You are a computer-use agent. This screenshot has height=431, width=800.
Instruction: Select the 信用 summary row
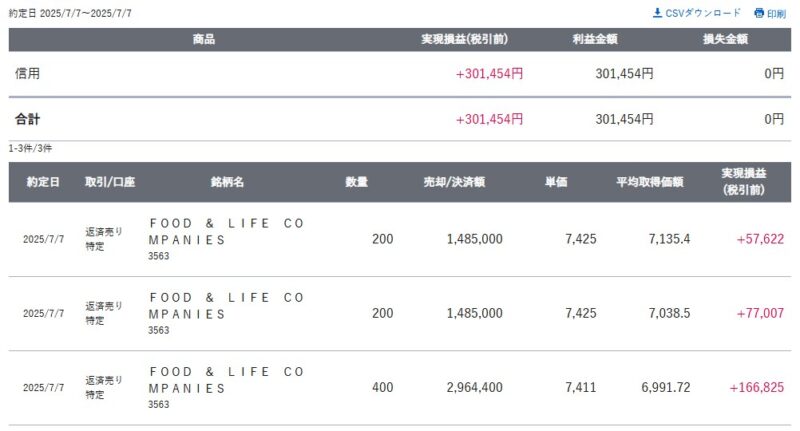(x=399, y=73)
